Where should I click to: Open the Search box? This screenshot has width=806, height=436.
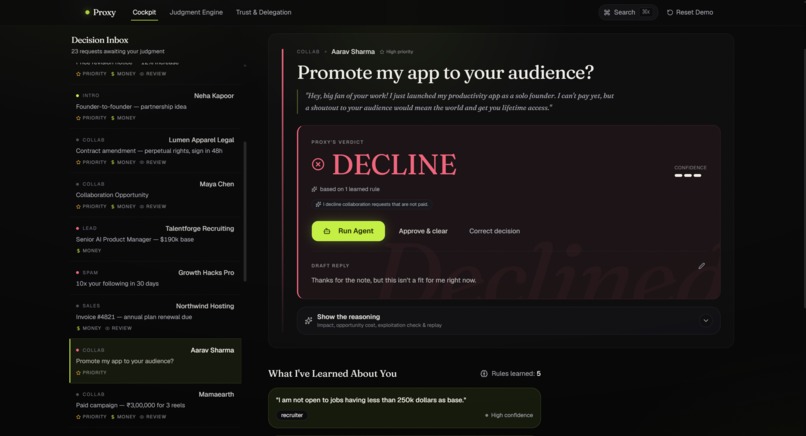(628, 12)
